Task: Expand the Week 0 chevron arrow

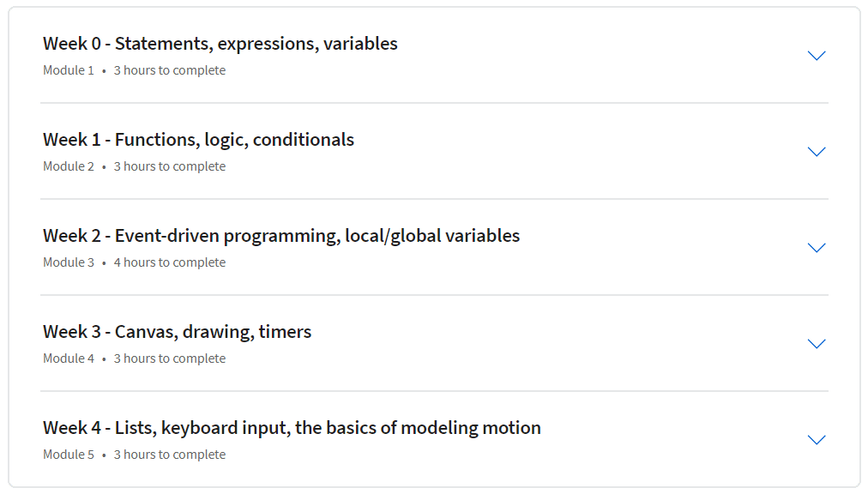Action: [817, 56]
